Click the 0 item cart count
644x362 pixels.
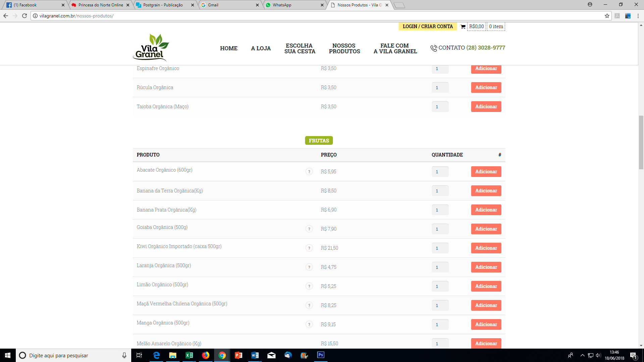(x=496, y=26)
